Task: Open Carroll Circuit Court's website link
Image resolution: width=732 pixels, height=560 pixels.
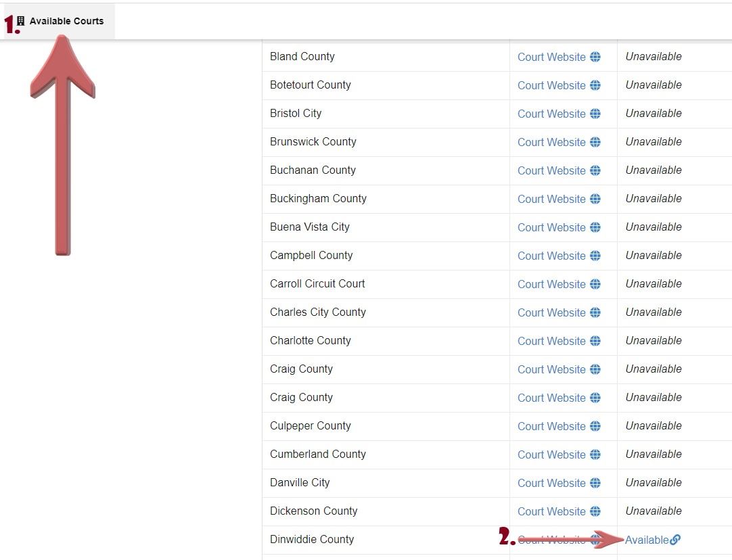Action: point(551,284)
